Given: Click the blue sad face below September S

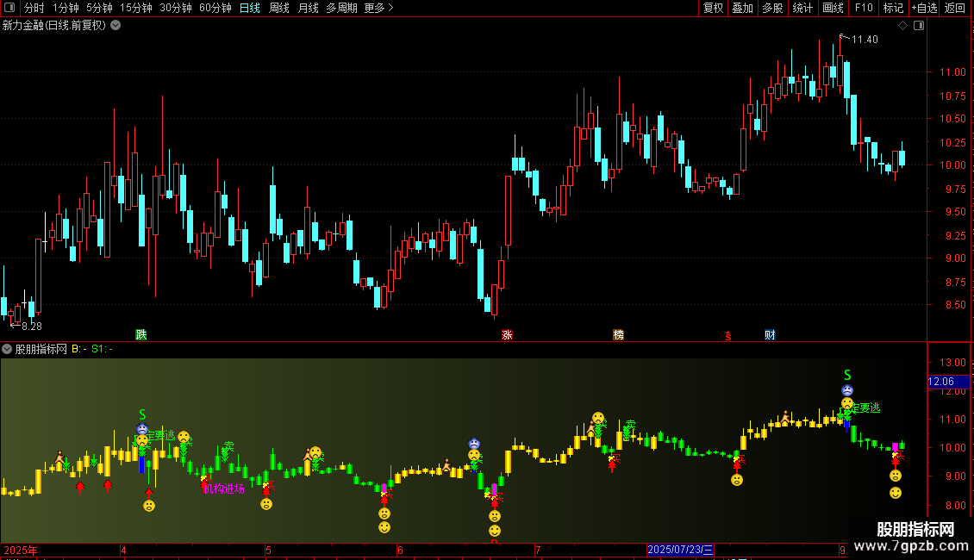Looking at the screenshot, I should tap(847, 390).
